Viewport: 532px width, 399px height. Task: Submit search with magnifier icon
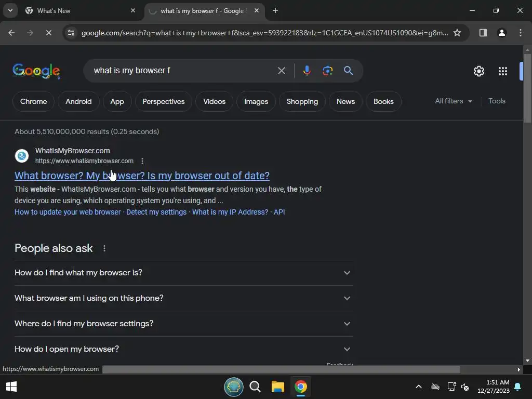(348, 71)
